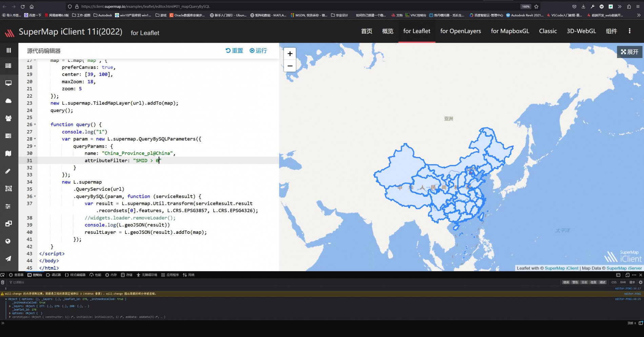Image resolution: width=644 pixels, height=337 pixels.
Task: Fold code at line 36
Action: [35, 196]
